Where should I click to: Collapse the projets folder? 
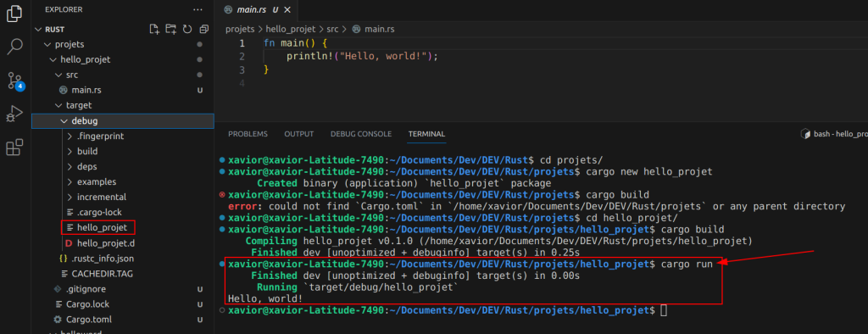(47, 44)
